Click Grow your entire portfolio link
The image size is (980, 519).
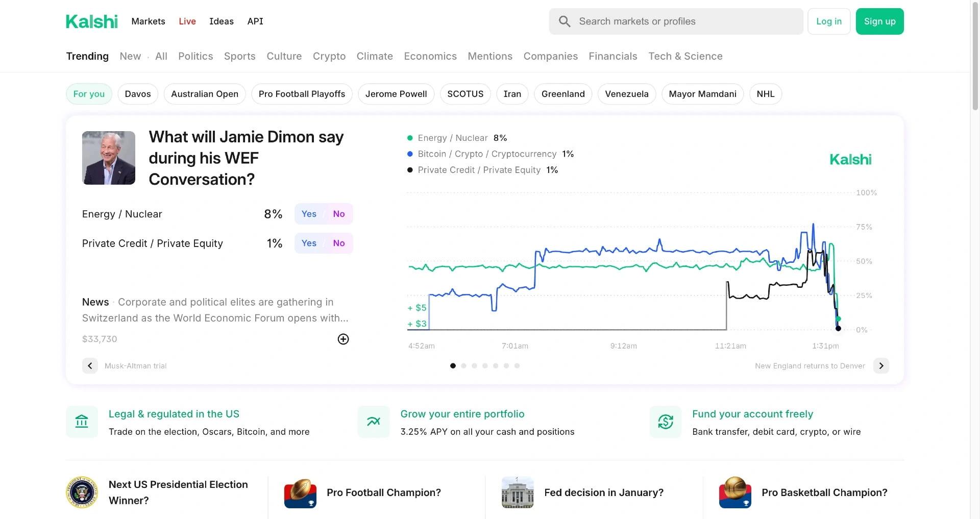[x=462, y=414]
